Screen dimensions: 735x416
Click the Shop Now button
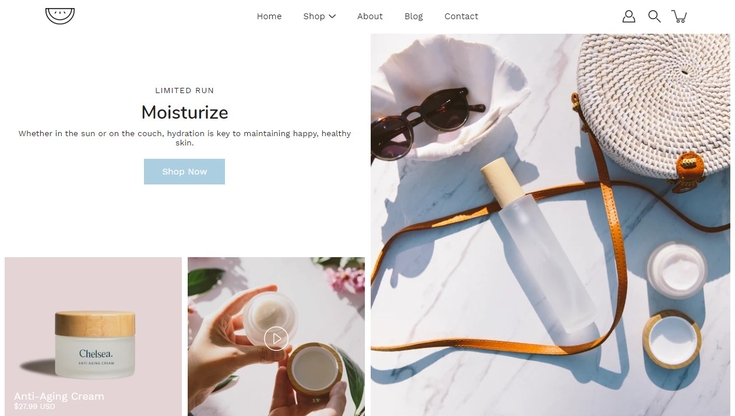184,172
